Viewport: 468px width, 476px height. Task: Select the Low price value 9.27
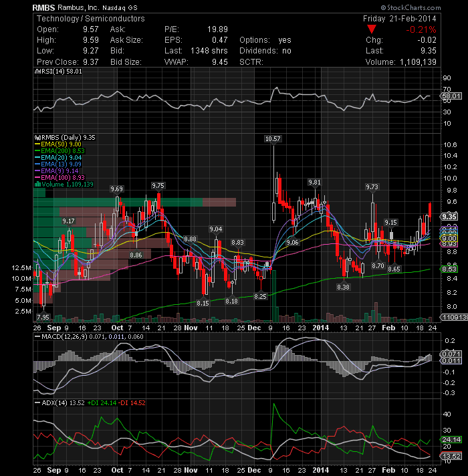click(x=91, y=50)
